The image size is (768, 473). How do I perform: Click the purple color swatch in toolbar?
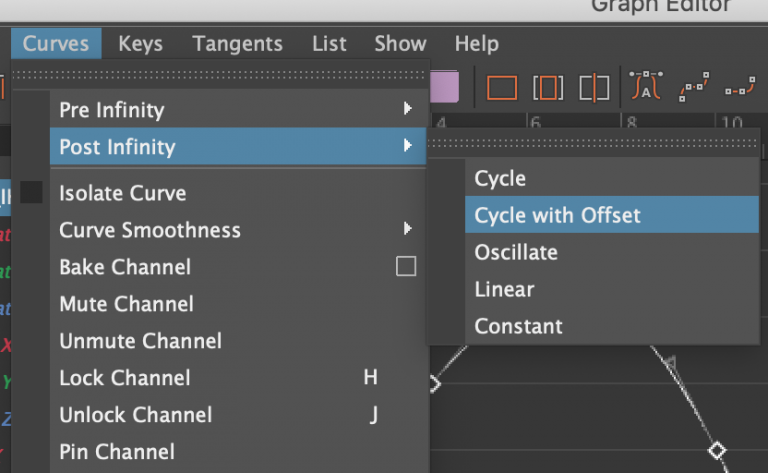[x=445, y=87]
